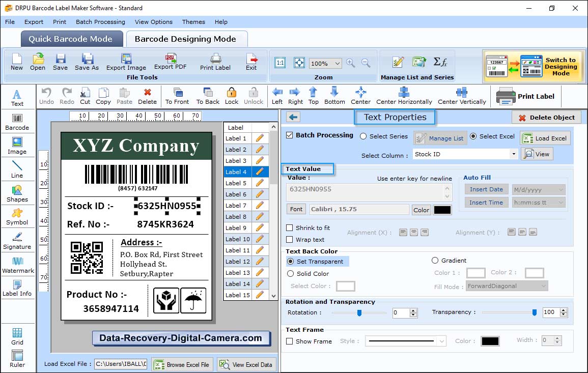Screen dimensions: 588x373
Task: Toggle the Ruler display
Action: click(17, 359)
